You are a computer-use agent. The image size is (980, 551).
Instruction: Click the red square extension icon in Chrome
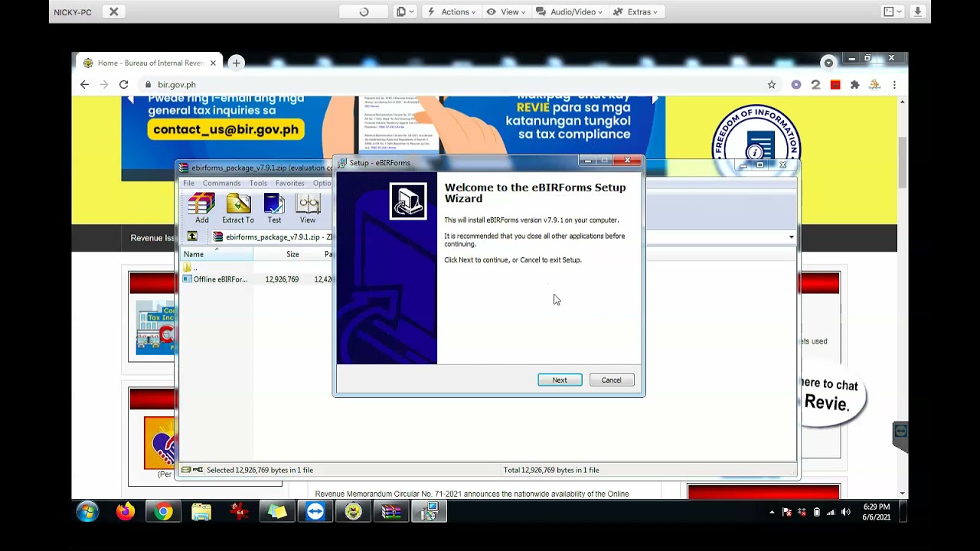835,85
